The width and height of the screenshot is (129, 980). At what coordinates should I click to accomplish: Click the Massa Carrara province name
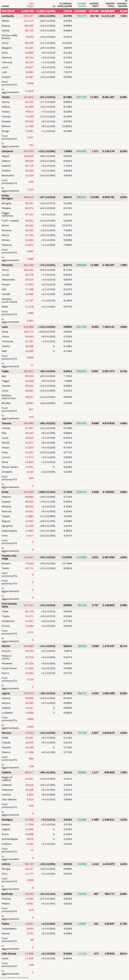10,467
